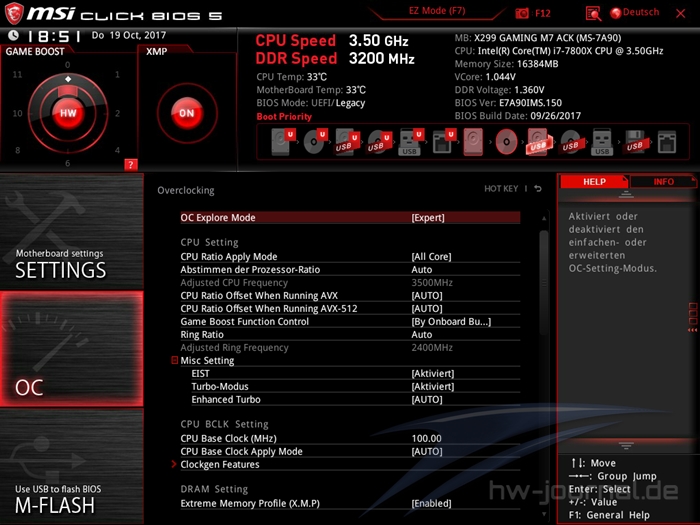Click the scroll-down arrow of settings list

(544, 514)
